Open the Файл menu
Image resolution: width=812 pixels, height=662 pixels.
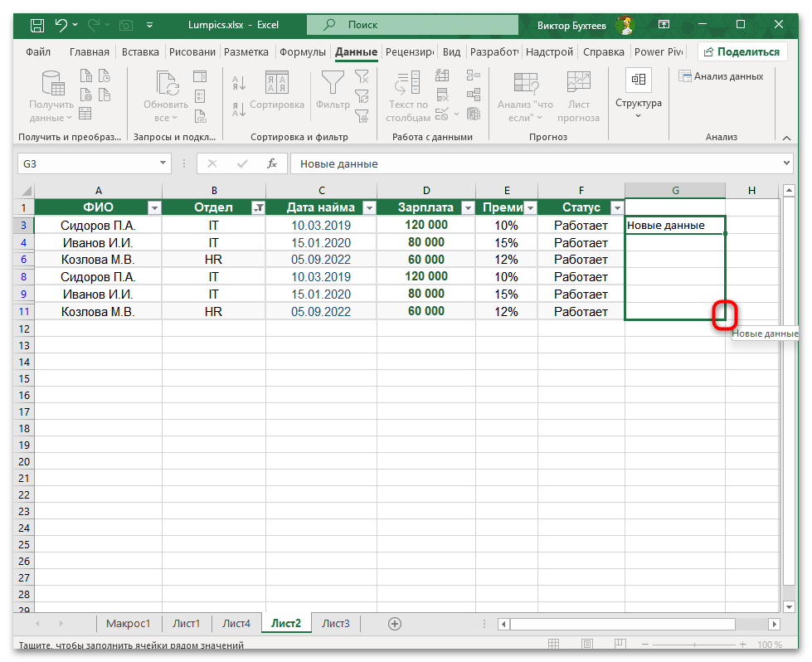point(38,51)
